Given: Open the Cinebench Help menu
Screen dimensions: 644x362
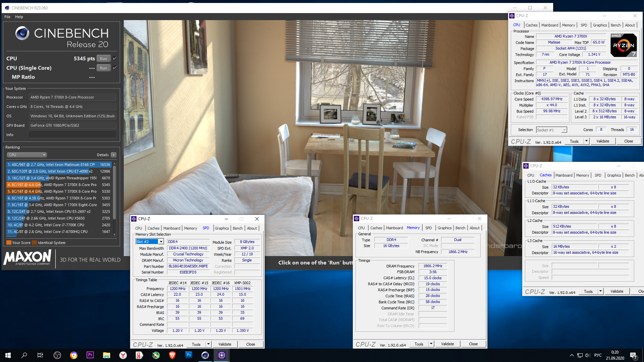Looking at the screenshot, I should pos(19,17).
